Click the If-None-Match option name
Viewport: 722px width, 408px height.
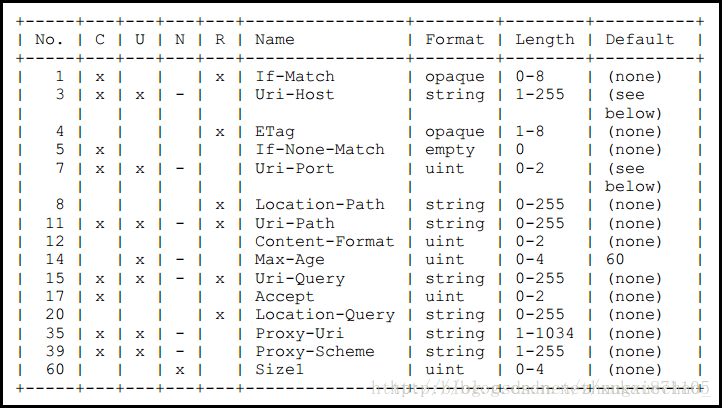320,150
